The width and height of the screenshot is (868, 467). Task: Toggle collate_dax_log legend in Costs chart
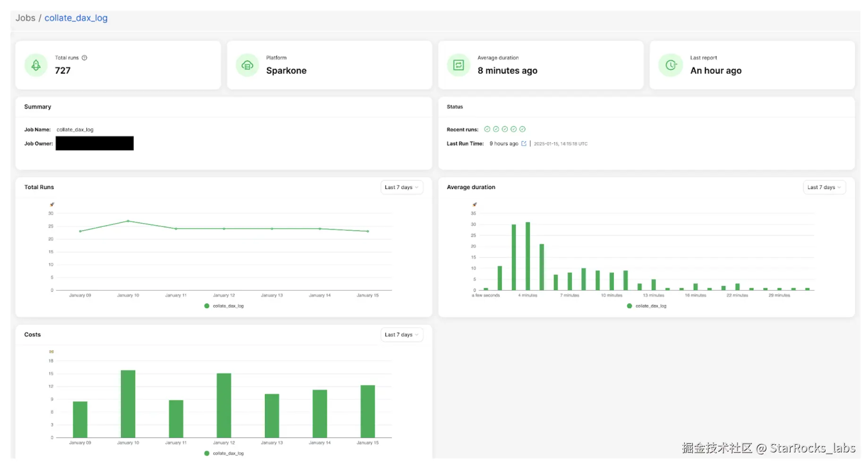(224, 453)
